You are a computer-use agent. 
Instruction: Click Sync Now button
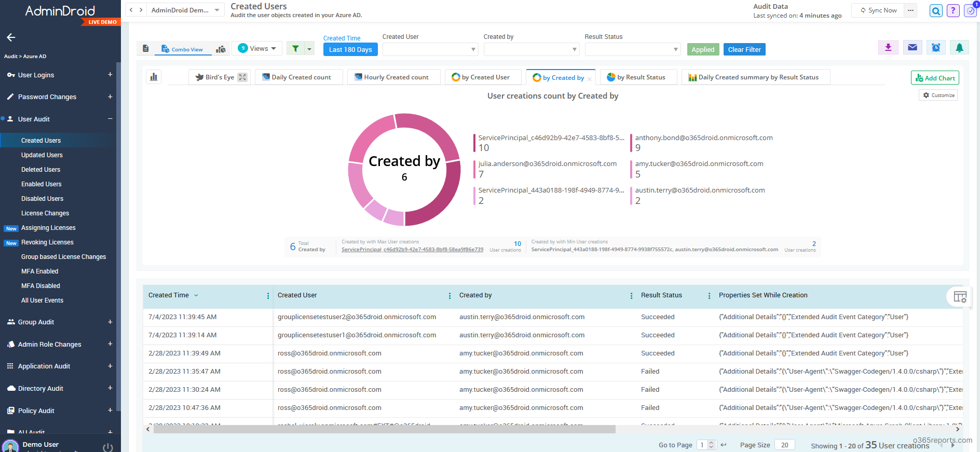coord(878,10)
